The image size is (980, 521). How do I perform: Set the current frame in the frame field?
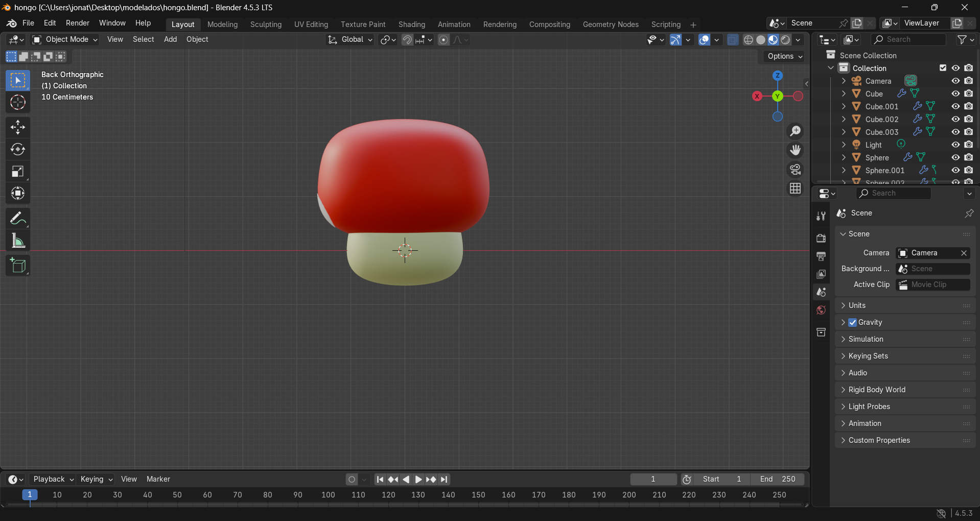point(653,479)
